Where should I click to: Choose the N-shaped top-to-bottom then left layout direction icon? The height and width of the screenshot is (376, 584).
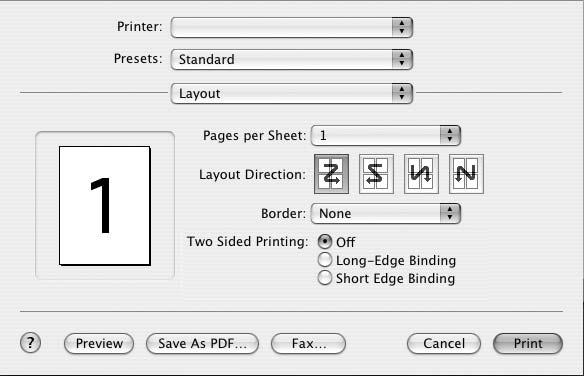[466, 174]
